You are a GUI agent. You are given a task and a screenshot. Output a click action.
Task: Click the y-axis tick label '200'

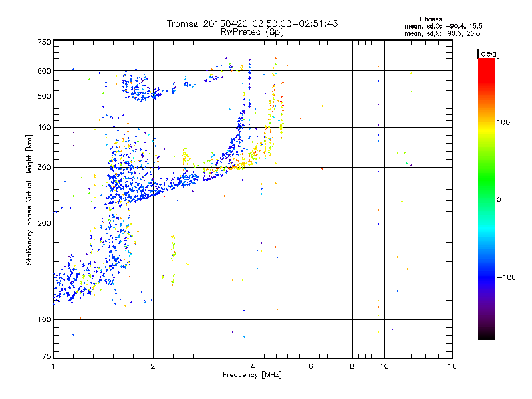point(44,223)
